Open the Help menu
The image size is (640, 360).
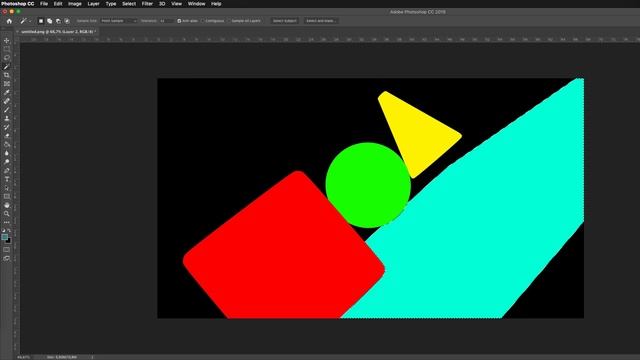pyautogui.click(x=216, y=4)
